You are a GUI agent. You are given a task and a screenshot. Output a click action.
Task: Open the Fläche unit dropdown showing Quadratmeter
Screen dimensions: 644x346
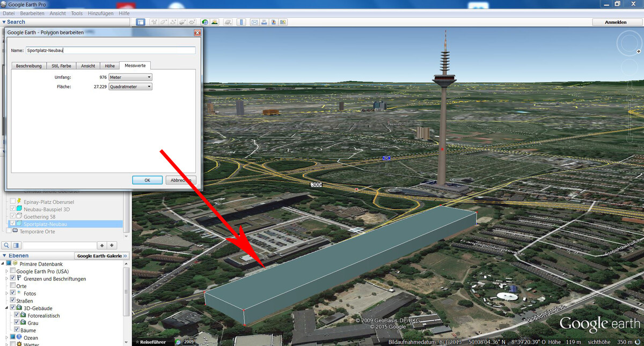[x=130, y=86]
